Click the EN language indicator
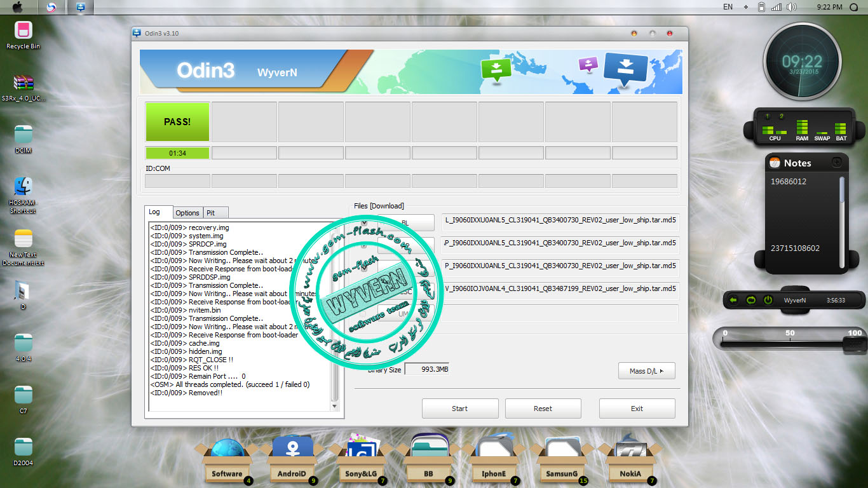 pos(728,7)
